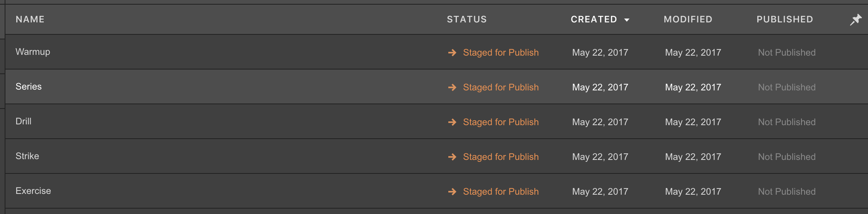
Task: Click Staged for Publish status on Strike
Action: pos(501,157)
